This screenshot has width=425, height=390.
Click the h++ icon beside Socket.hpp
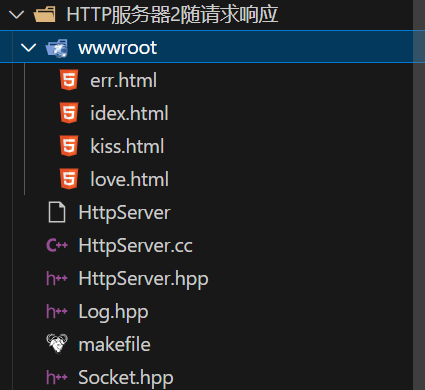coord(57,377)
